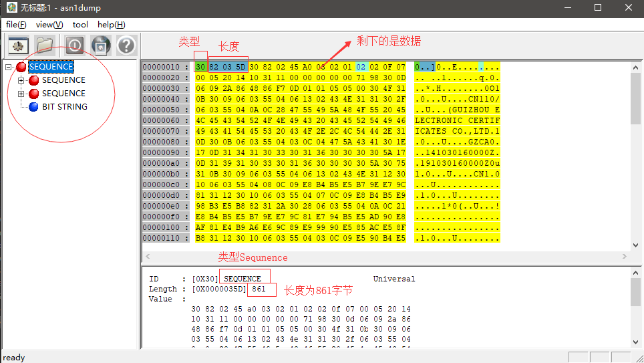Click the power symbol toolbar icon

[x=74, y=45]
